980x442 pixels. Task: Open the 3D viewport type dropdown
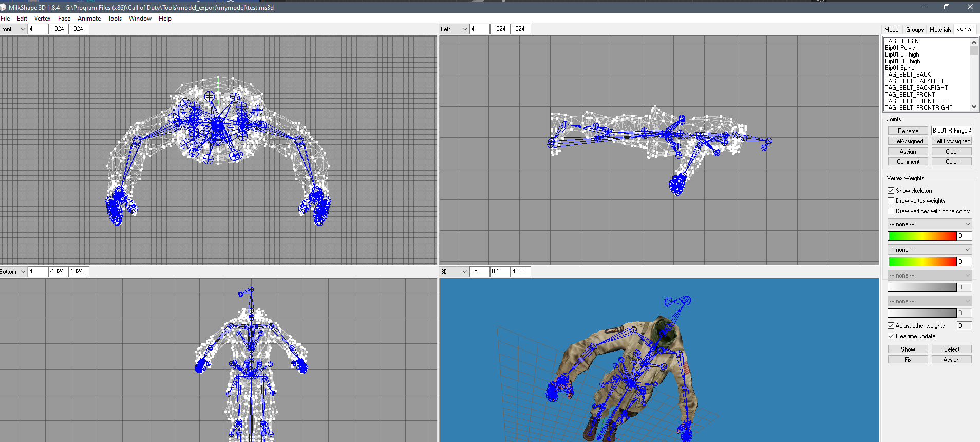point(454,272)
